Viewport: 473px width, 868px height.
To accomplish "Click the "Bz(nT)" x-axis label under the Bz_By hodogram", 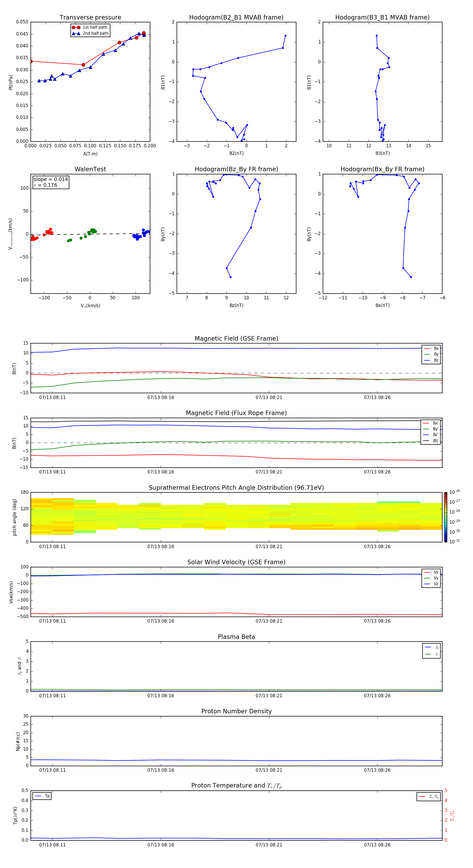I will tap(236, 305).
